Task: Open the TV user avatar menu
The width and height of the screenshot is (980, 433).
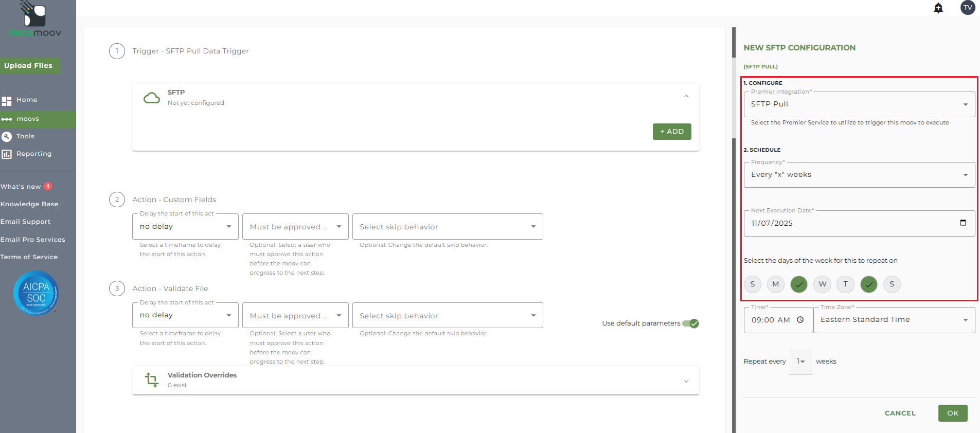Action: tap(968, 8)
